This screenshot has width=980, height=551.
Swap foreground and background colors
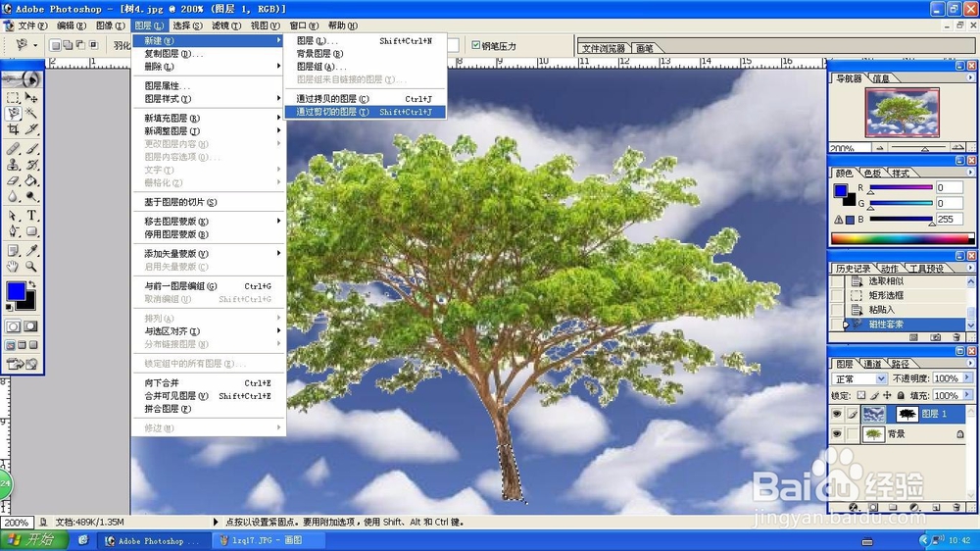[x=32, y=284]
